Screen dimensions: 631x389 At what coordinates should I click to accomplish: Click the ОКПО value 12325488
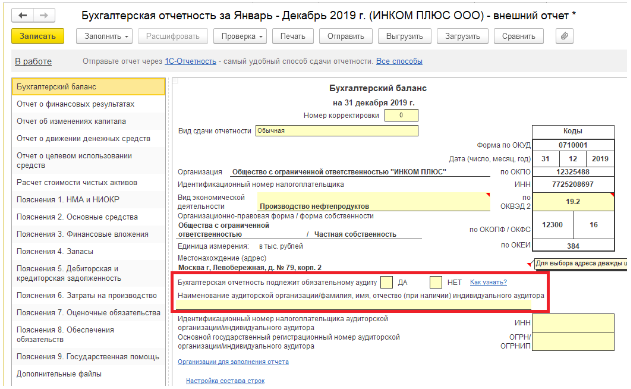point(573,172)
